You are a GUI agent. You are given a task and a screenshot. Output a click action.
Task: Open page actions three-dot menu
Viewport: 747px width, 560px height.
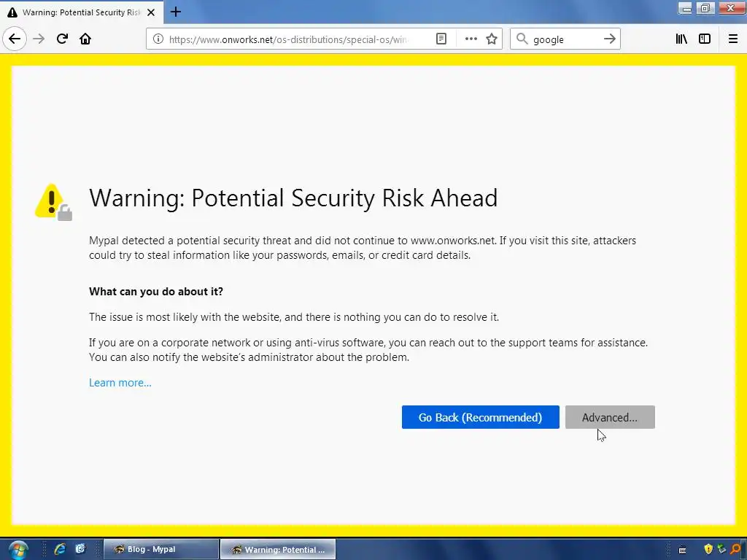[471, 39]
